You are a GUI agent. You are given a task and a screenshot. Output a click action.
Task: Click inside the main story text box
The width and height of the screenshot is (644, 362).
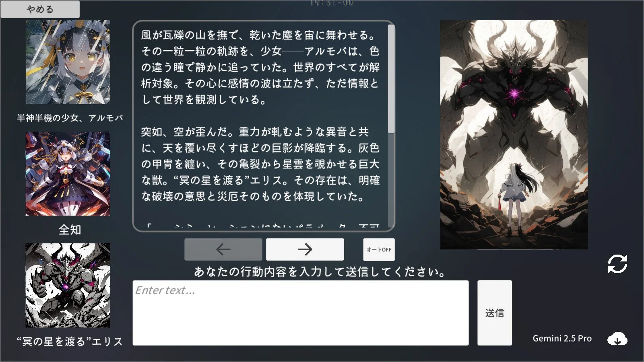click(x=262, y=121)
